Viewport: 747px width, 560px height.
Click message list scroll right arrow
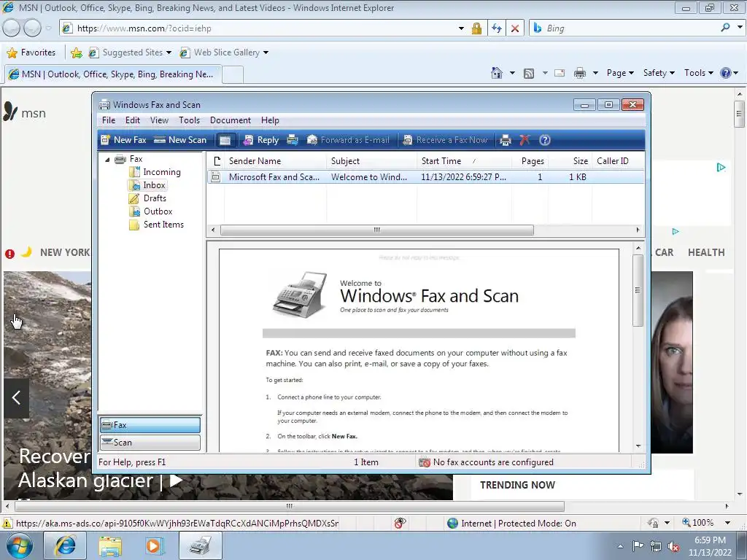[638, 230]
